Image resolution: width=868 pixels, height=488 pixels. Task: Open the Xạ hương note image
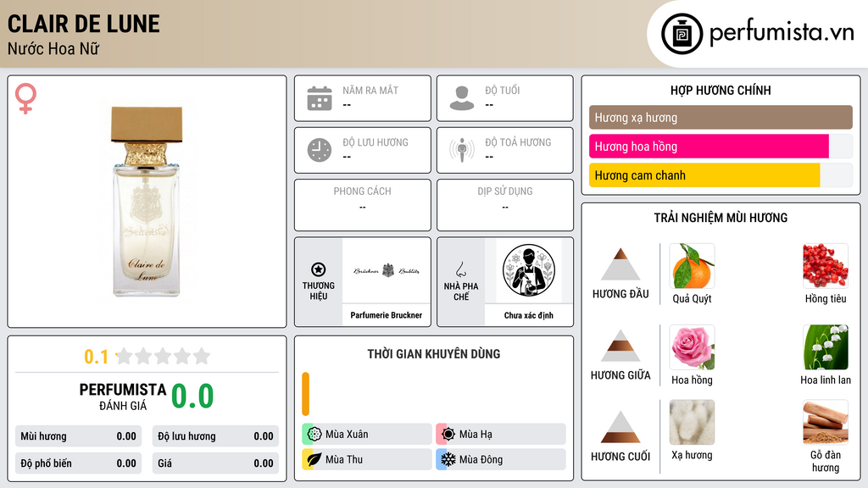(692, 423)
